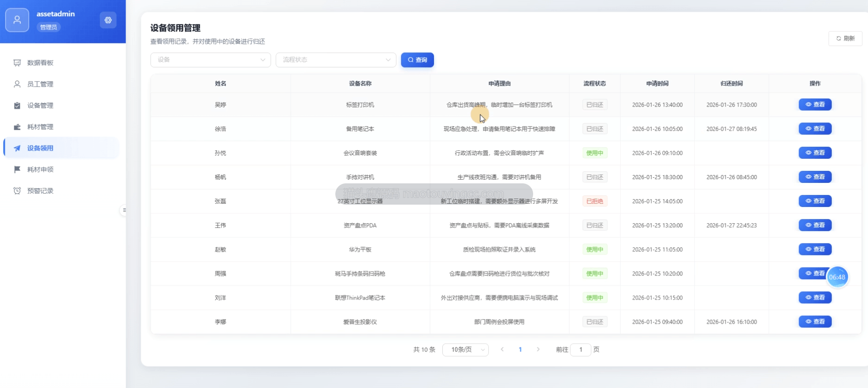Go to next page arrow
The height and width of the screenshot is (388, 868).
tap(538, 350)
